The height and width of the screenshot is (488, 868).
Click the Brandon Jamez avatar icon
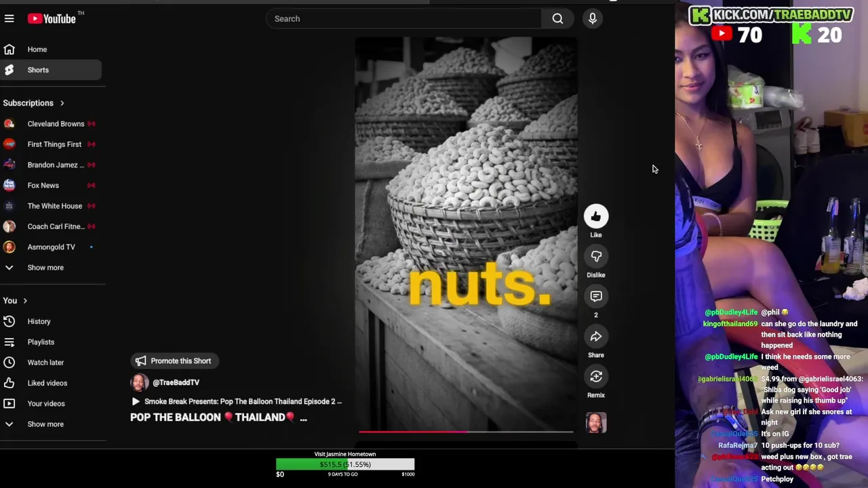pos(9,165)
